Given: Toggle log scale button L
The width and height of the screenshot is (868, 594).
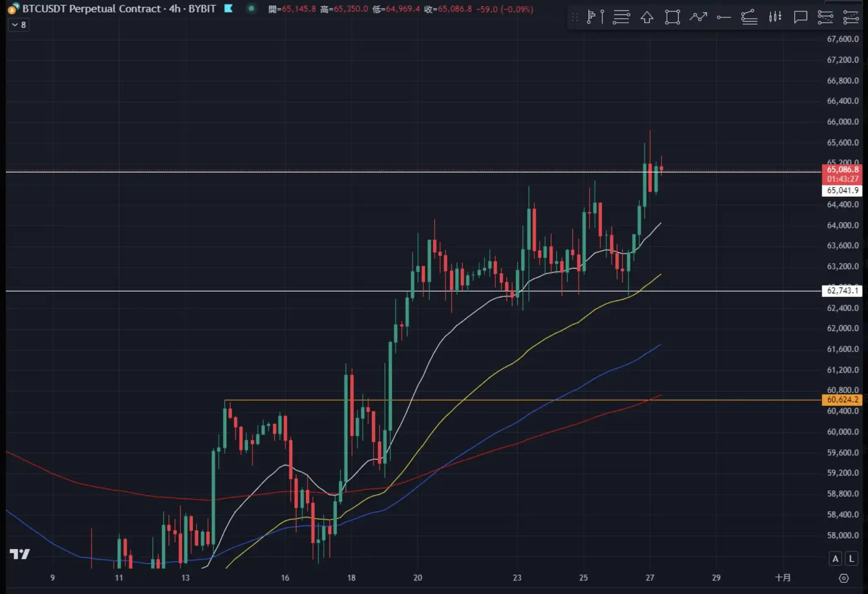Looking at the screenshot, I should coord(851,559).
